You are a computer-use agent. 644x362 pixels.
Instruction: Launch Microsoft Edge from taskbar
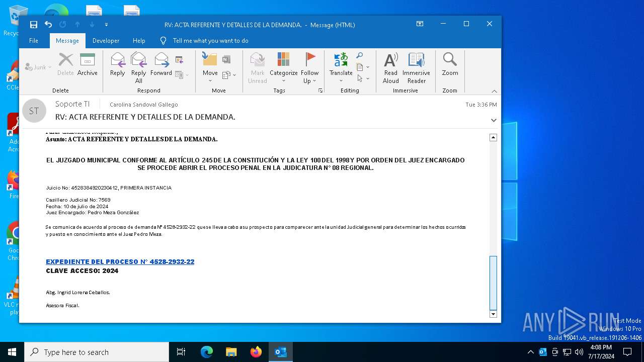click(207, 352)
